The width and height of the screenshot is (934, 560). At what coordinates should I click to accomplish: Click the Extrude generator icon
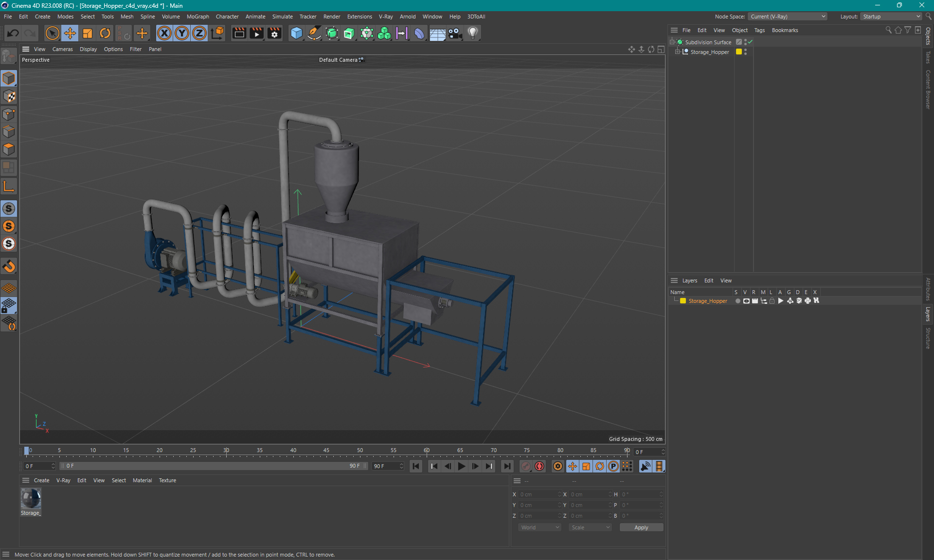pyautogui.click(x=349, y=33)
